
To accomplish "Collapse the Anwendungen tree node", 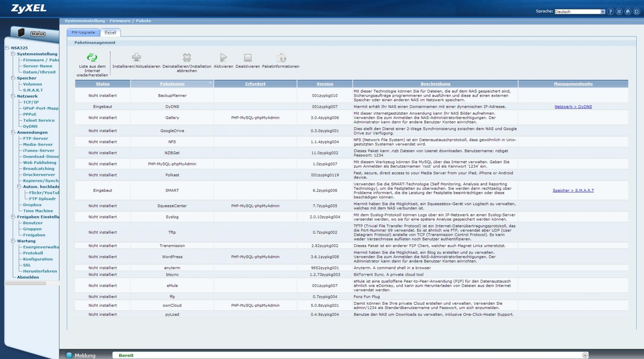I will [x=13, y=132].
